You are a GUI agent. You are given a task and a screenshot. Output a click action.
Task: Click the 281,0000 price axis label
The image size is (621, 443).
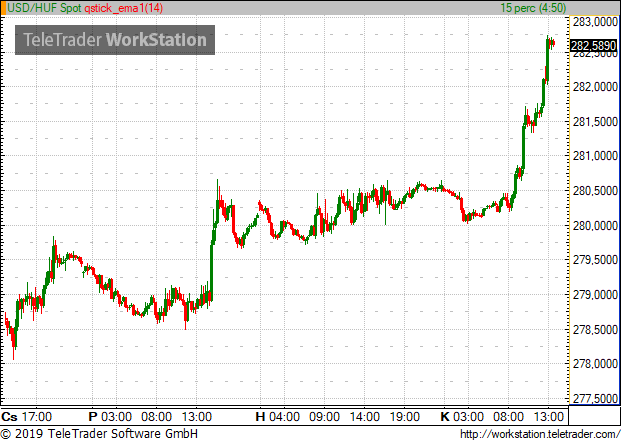click(595, 156)
